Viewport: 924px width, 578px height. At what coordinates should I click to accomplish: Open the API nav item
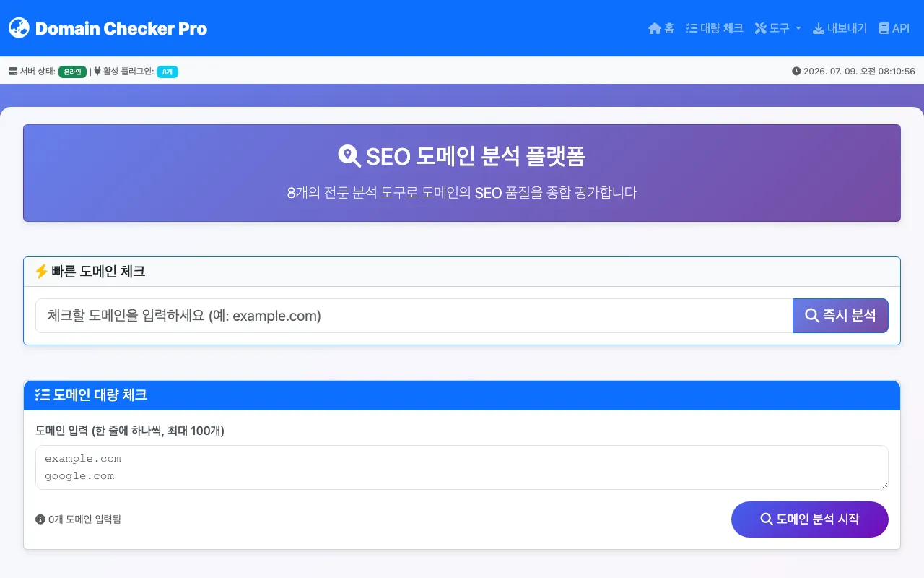pyautogui.click(x=894, y=28)
